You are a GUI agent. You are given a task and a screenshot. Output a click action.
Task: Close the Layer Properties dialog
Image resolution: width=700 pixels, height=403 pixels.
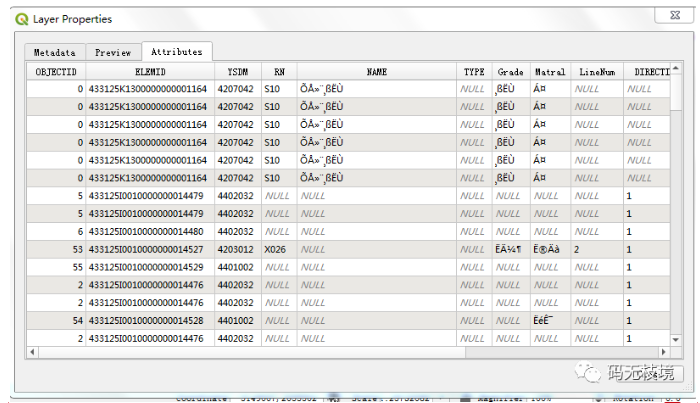tap(675, 15)
